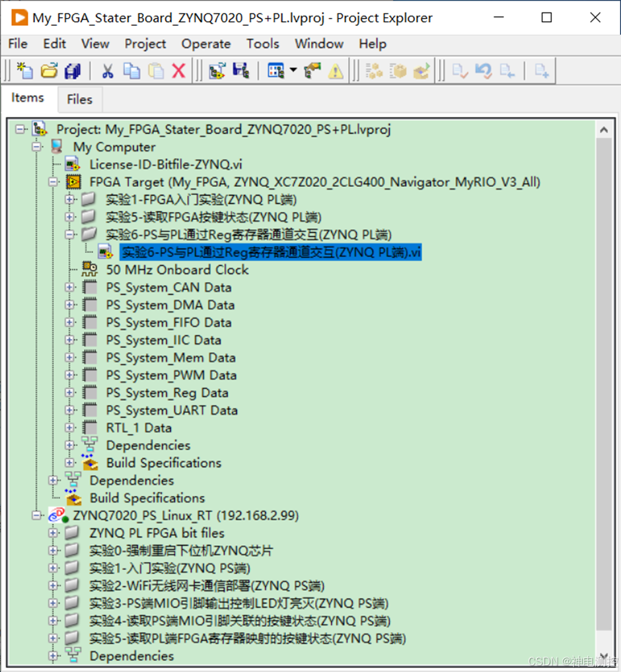This screenshot has width=621, height=672.
Task: Select PS_System_FIFO Data
Action: [x=169, y=322]
